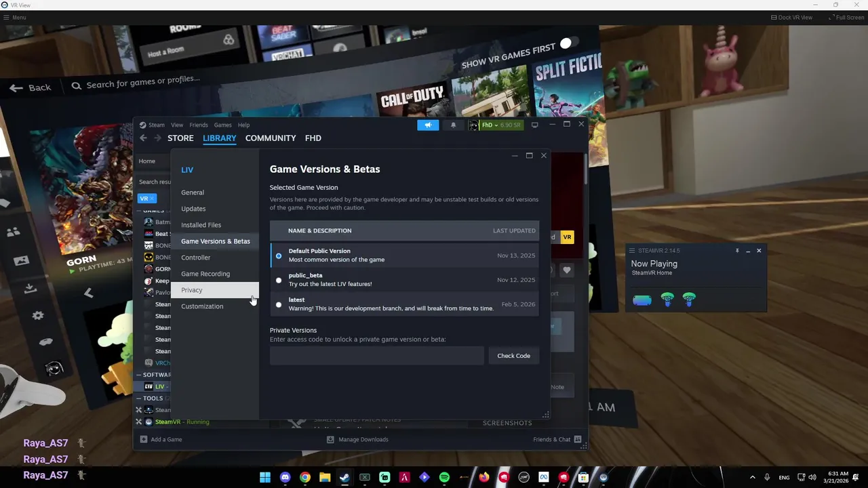Screen dimensions: 868x488
Task: Click the second controller icon in SteamVR
Action: click(x=689, y=298)
